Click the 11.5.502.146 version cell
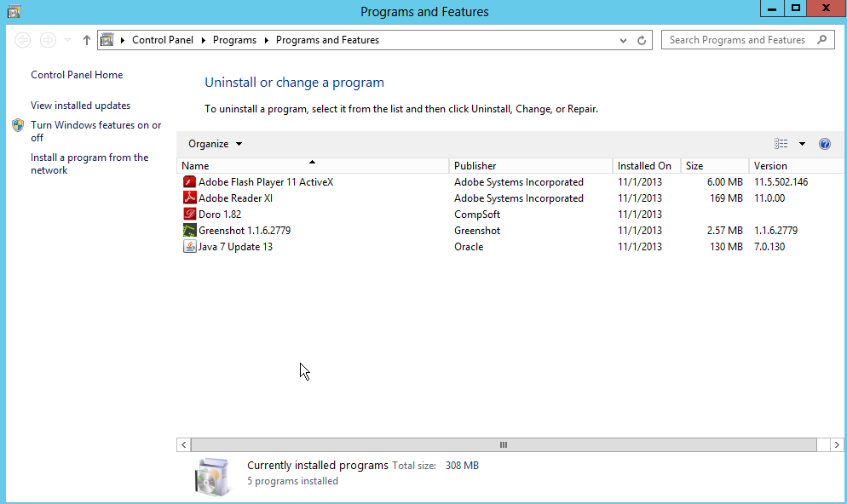 781,182
